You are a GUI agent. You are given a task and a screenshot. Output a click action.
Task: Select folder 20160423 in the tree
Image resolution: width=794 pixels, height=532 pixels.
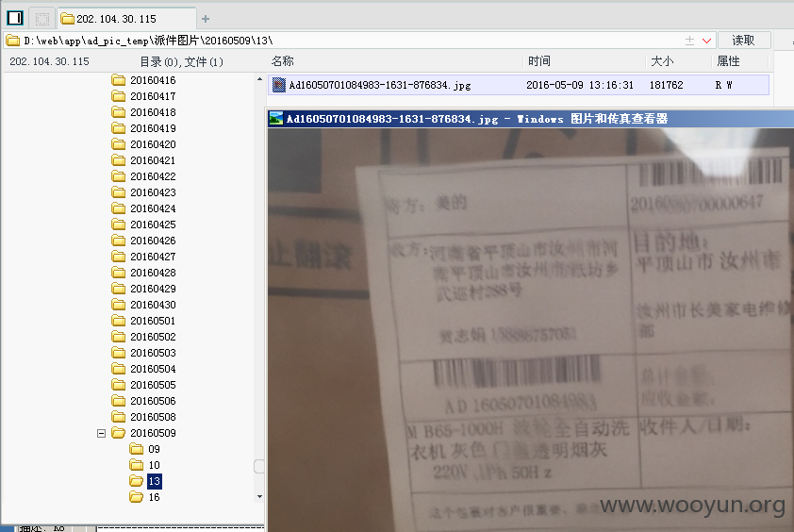(x=153, y=192)
